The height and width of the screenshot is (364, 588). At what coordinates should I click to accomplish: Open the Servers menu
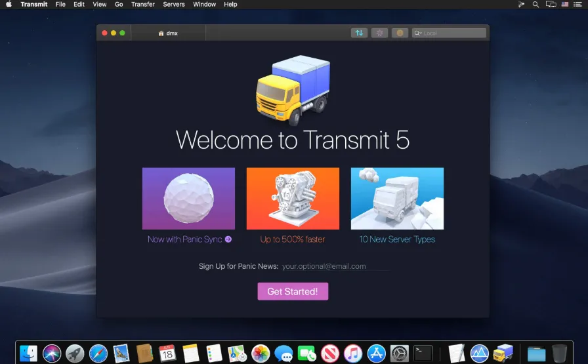point(174,5)
